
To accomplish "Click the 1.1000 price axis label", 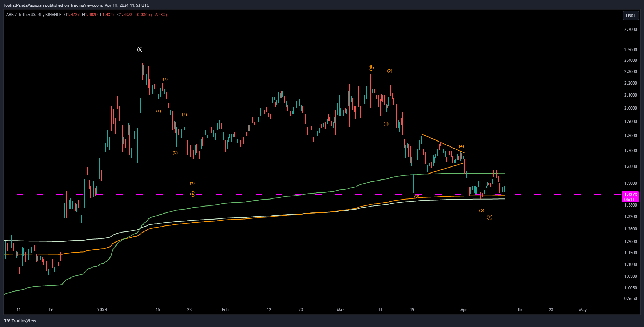I will point(630,264).
